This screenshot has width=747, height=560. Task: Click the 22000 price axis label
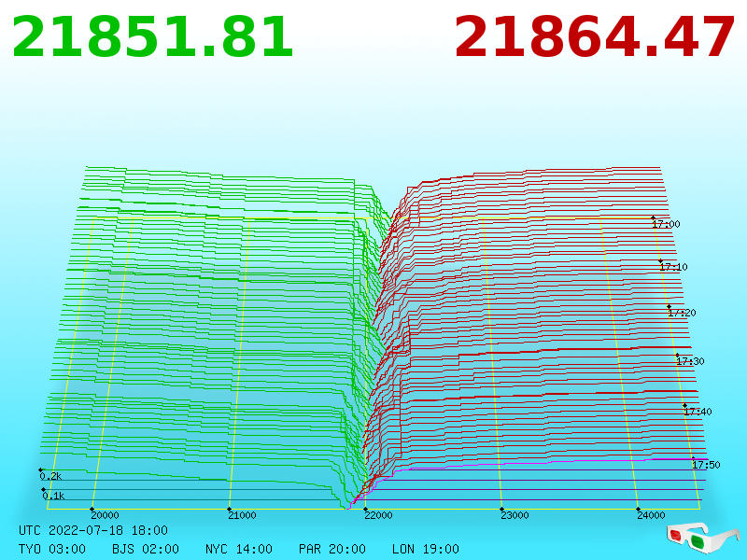(x=378, y=515)
